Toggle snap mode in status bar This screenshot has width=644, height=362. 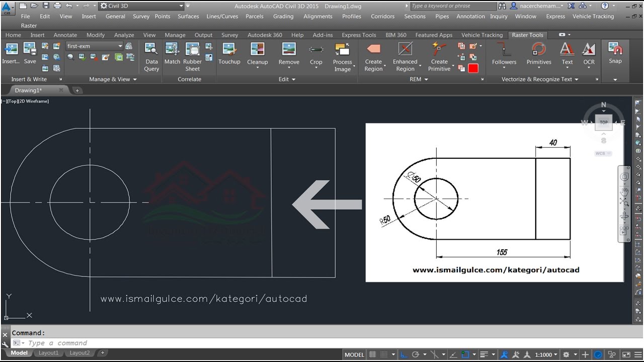384,354
